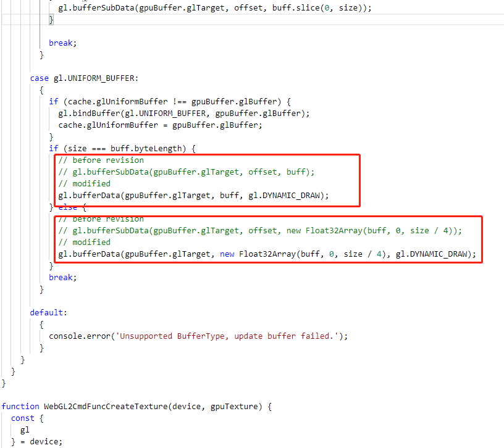Click the 'break;' statement just above 'default:'

[x=62, y=277]
